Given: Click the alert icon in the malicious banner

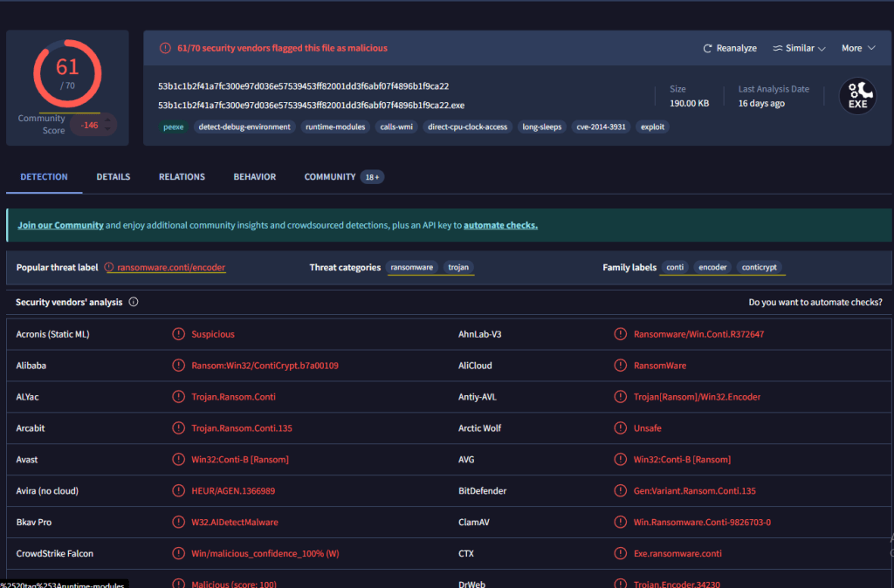Looking at the screenshot, I should coord(165,48).
